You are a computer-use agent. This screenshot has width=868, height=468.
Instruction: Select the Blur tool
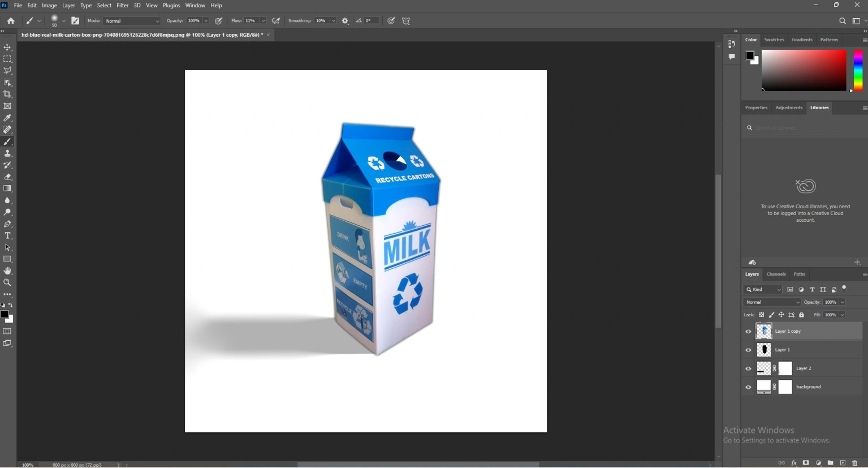coord(7,200)
